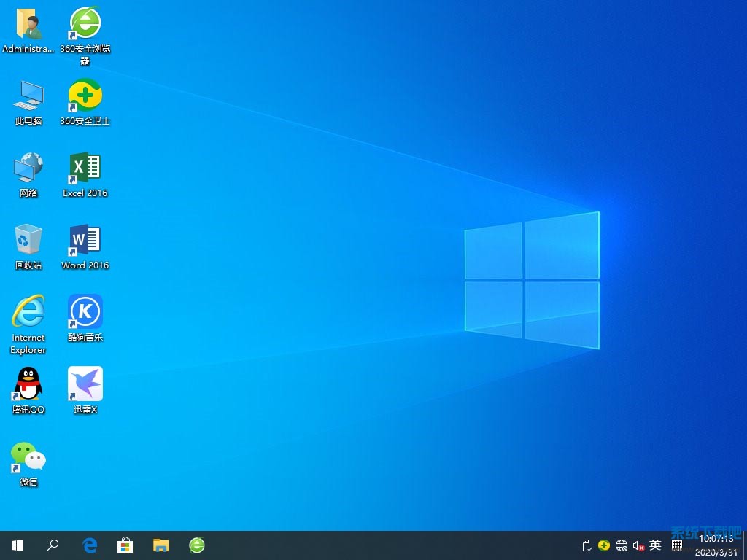This screenshot has height=560, width=747.
Task: Select the 360安全卫士 desktop icon
Action: [x=85, y=96]
